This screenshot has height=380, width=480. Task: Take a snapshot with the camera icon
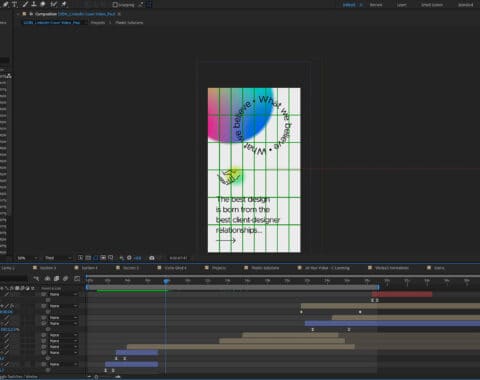tap(152, 258)
